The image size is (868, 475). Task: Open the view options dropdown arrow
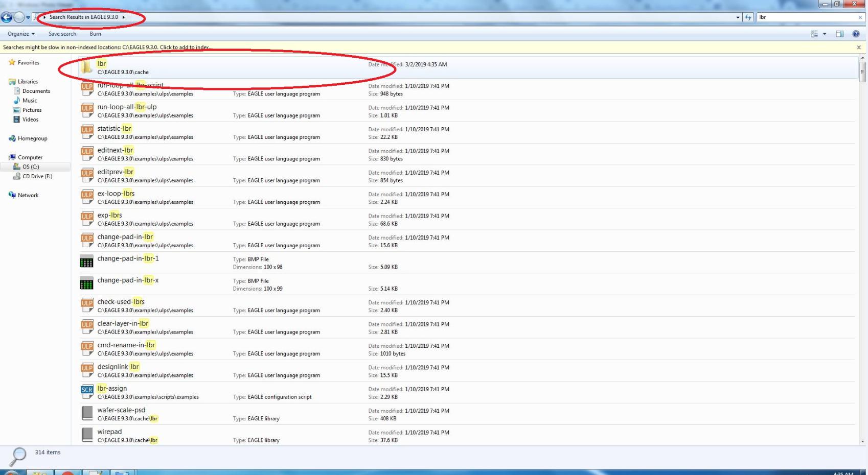825,34
